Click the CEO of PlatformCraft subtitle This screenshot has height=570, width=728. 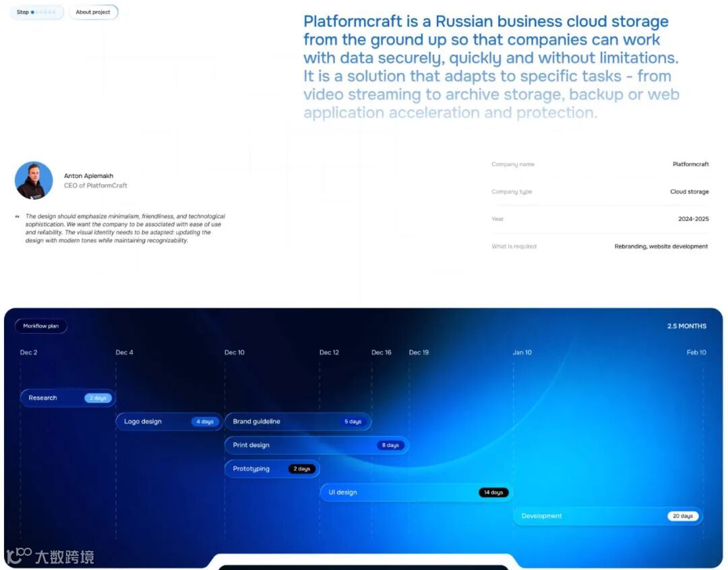click(96, 186)
